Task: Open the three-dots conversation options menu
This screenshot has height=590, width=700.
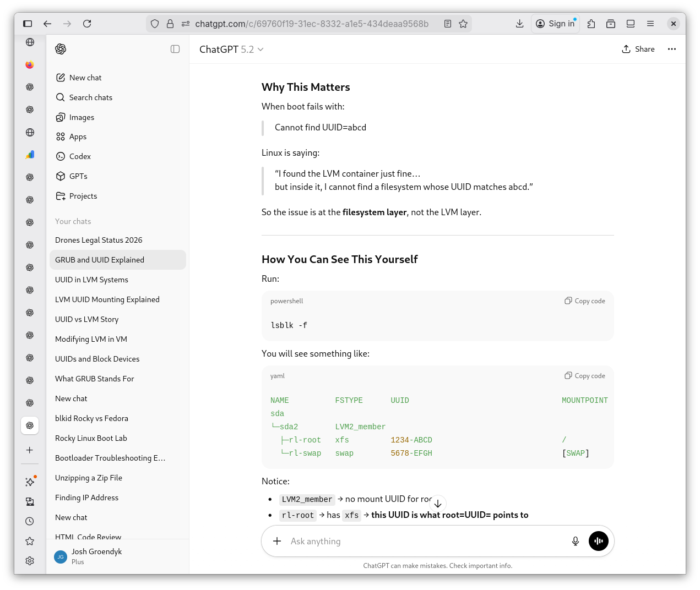Action: tap(671, 49)
